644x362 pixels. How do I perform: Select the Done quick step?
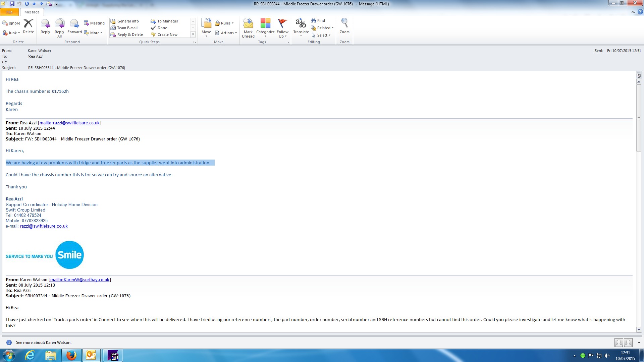(162, 28)
